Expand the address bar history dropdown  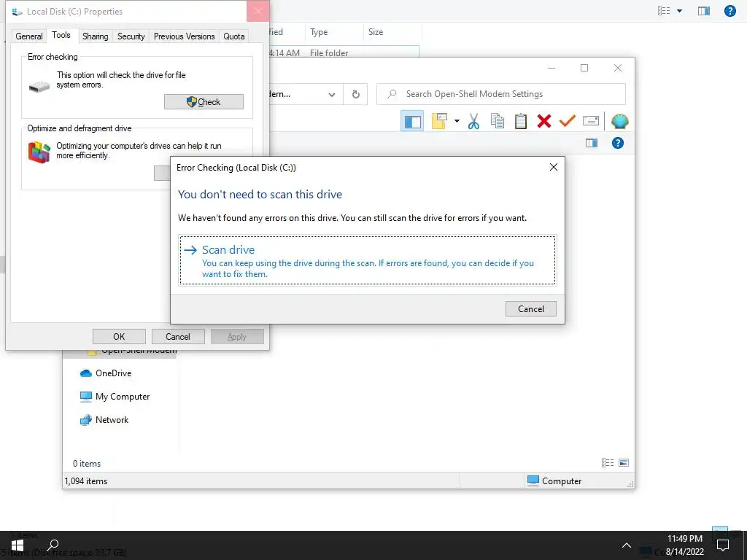click(x=332, y=94)
